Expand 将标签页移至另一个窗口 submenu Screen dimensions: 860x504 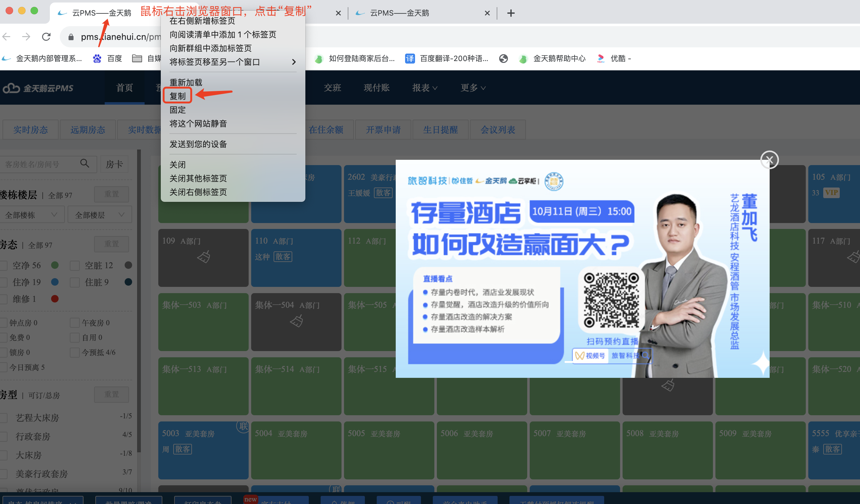point(233,62)
